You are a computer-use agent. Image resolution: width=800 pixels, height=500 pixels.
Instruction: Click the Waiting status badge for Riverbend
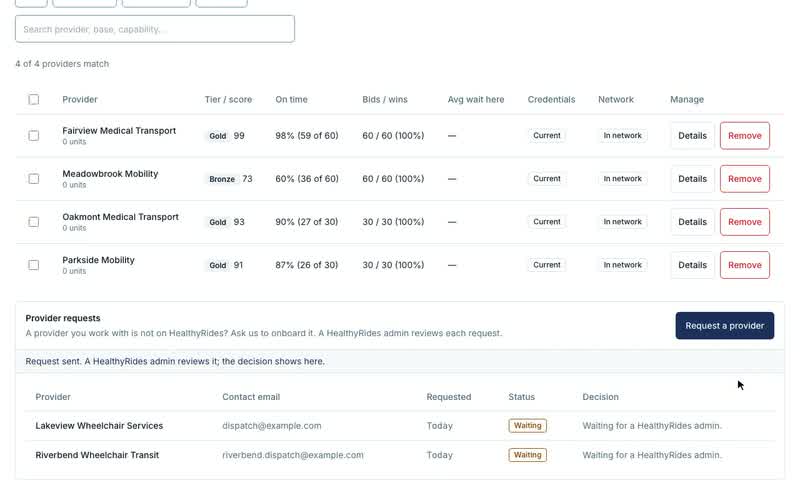pyautogui.click(x=528, y=455)
